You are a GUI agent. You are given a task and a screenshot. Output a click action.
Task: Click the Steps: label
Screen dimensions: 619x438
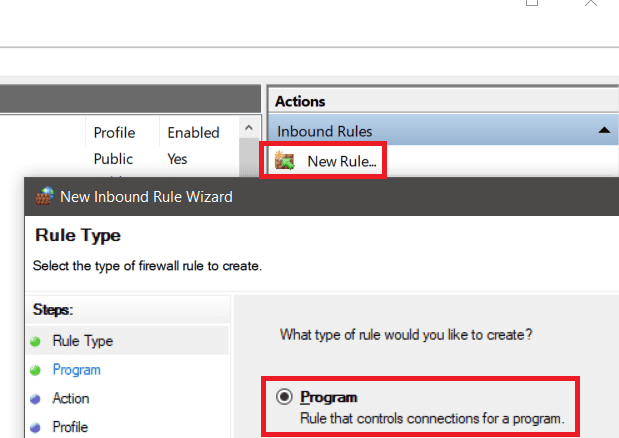tap(53, 310)
